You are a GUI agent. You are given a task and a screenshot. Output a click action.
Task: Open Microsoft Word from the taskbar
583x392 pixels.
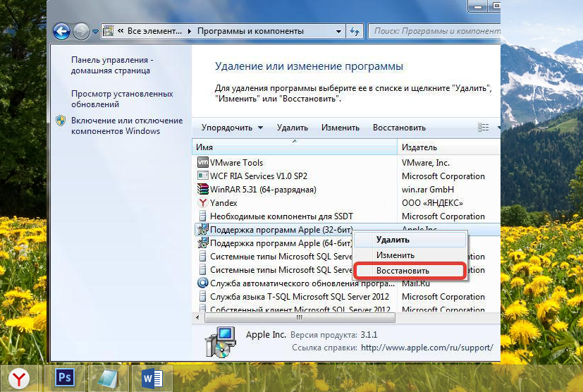(152, 379)
